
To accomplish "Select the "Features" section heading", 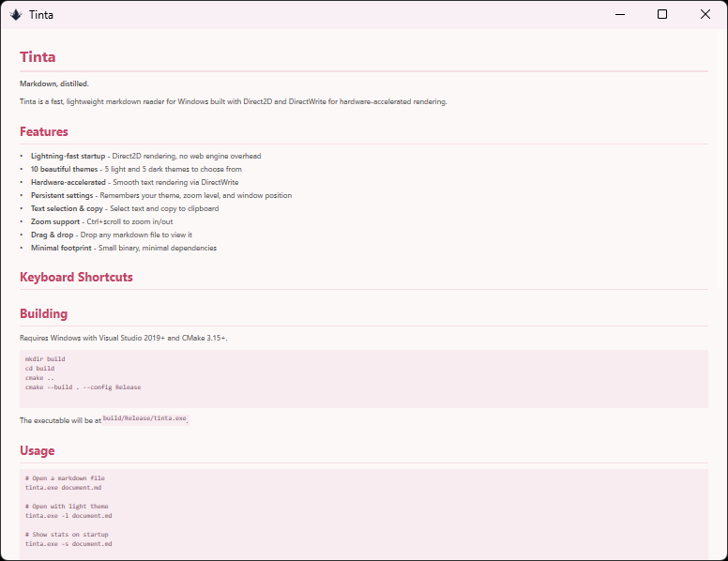I will click(44, 132).
